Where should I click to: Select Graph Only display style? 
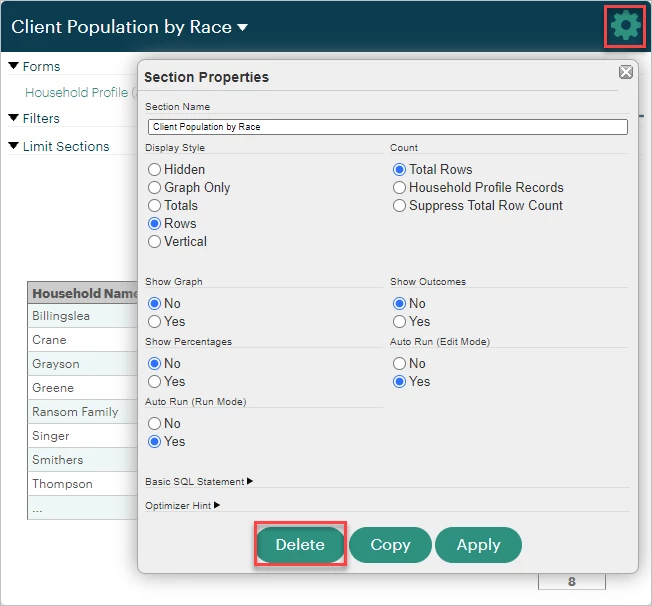pos(154,188)
